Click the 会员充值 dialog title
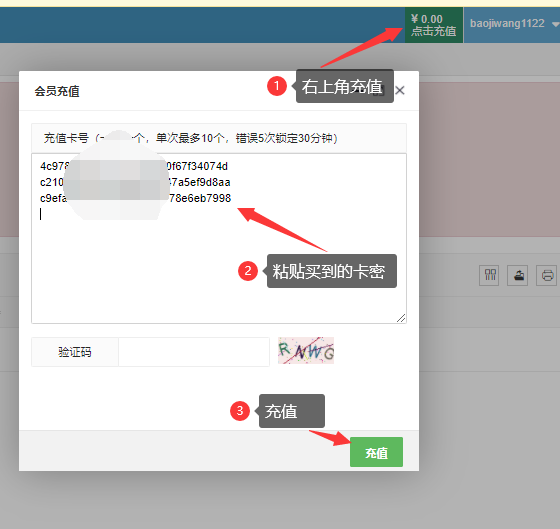This screenshot has width=560, height=529. coord(57,91)
